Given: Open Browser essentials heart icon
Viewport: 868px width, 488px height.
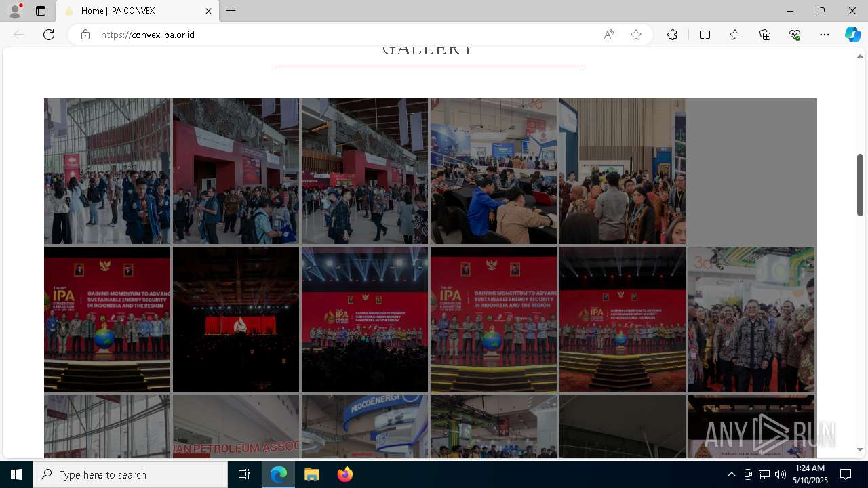Looking at the screenshot, I should point(795,35).
